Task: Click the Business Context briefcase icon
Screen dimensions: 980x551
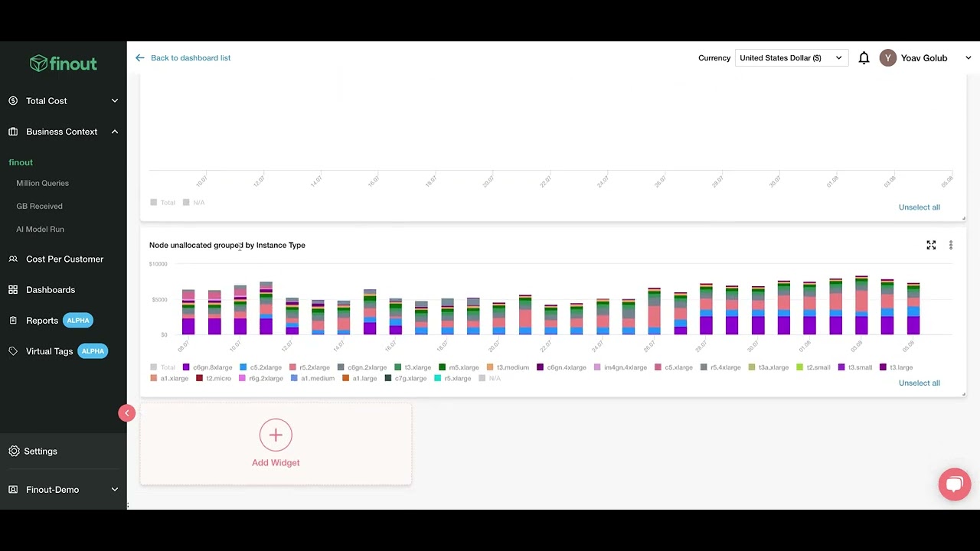Action: coord(13,132)
